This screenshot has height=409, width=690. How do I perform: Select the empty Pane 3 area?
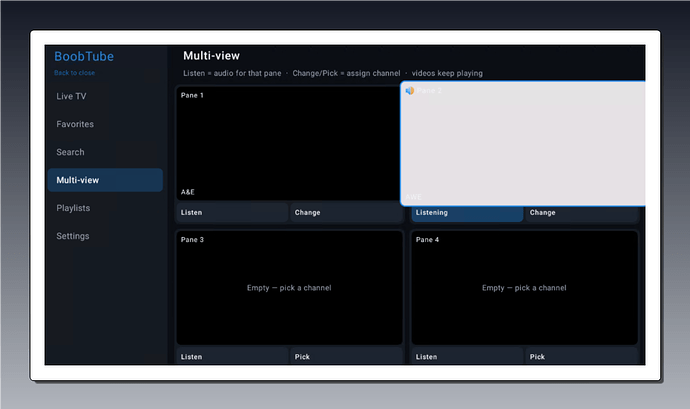pyautogui.click(x=290, y=288)
